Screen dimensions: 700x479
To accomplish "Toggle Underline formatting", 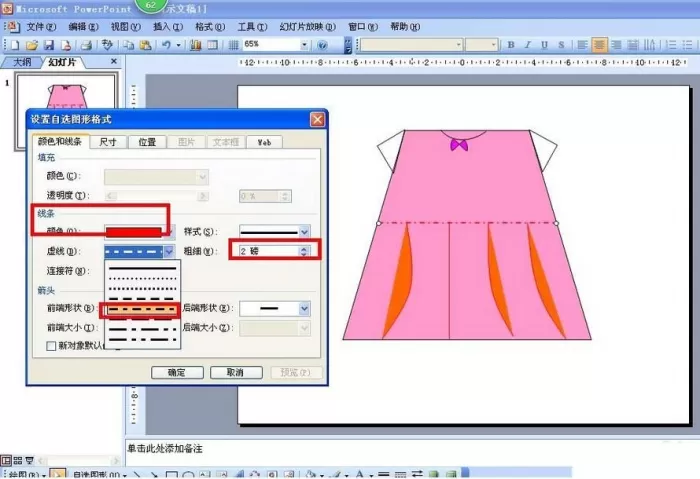I will [x=544, y=45].
